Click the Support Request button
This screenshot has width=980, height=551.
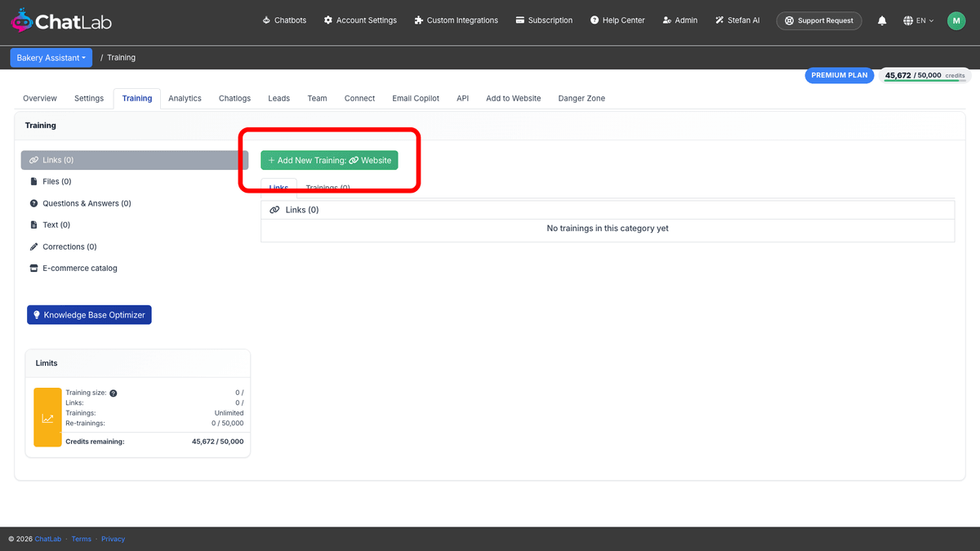click(819, 20)
